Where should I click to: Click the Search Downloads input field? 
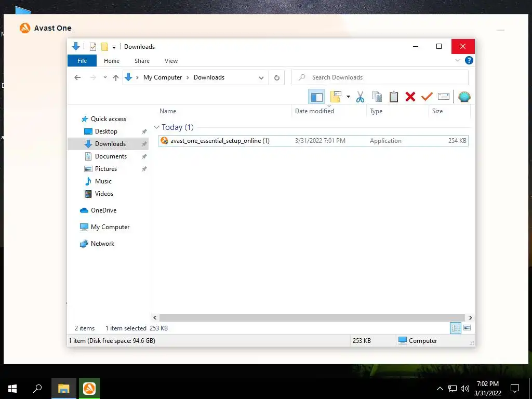click(x=380, y=77)
